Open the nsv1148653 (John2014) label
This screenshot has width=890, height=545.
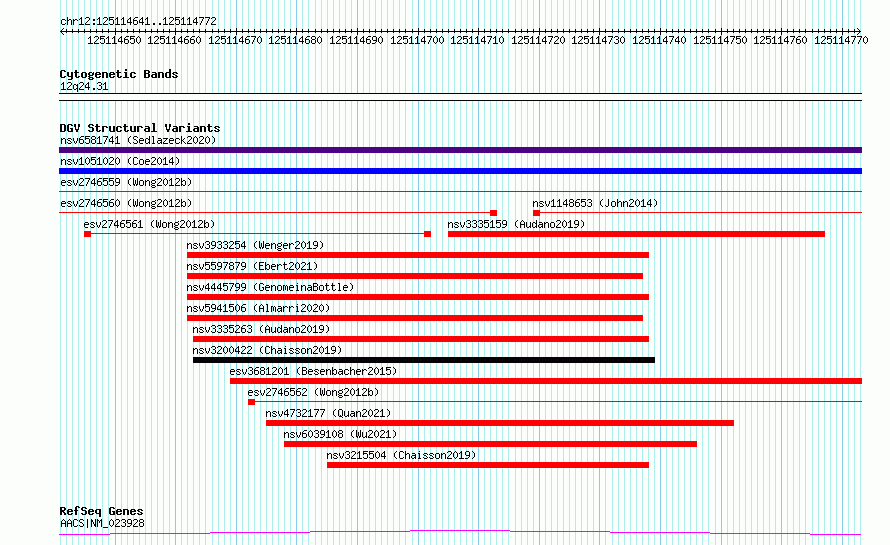(595, 203)
